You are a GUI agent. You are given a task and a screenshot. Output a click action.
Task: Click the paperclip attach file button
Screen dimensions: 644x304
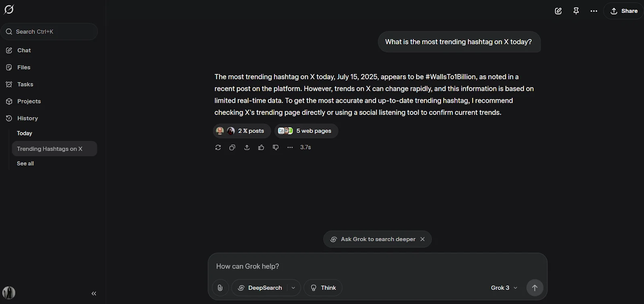220,288
